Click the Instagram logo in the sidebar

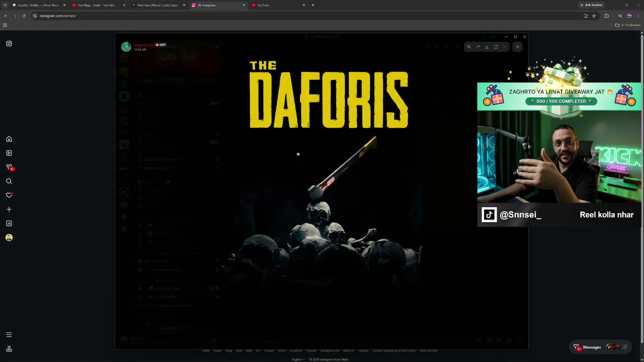click(x=9, y=44)
